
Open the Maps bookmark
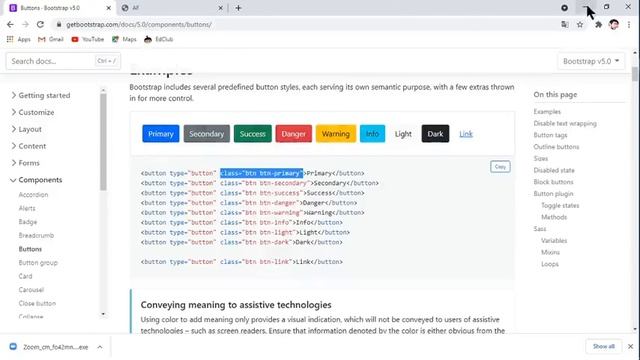tap(124, 39)
